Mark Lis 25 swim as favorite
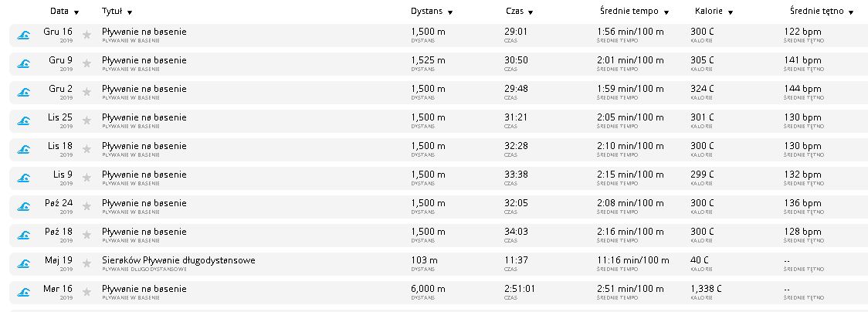 tap(86, 121)
